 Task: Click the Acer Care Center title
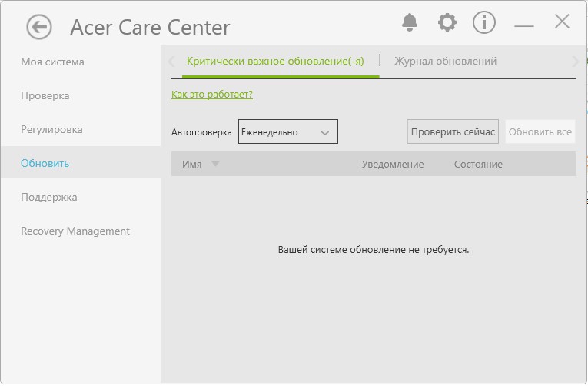pos(150,28)
